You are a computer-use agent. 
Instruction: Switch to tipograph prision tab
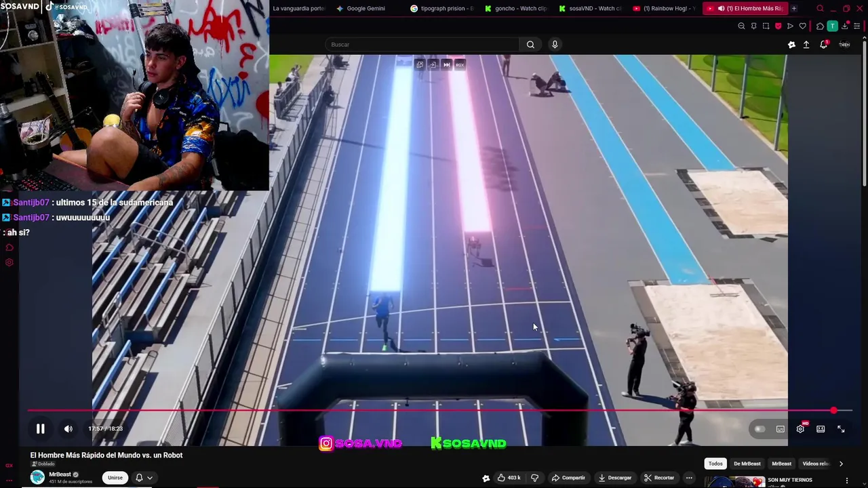tap(441, 9)
